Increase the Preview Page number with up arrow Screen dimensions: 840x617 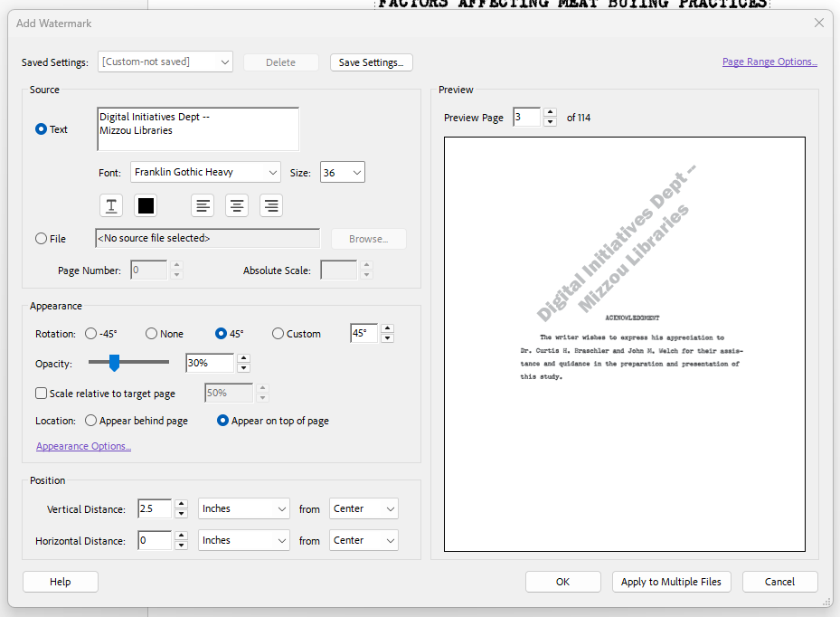(550, 112)
